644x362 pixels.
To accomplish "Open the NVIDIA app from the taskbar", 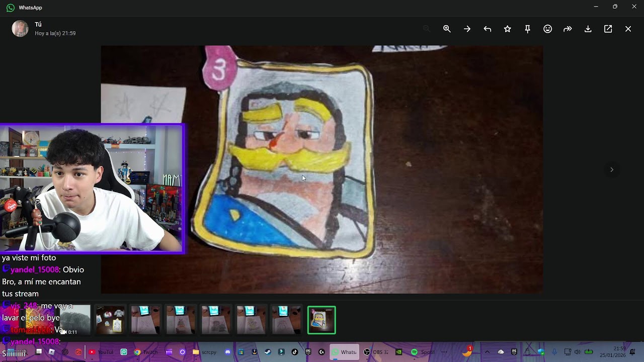I will click(x=399, y=352).
